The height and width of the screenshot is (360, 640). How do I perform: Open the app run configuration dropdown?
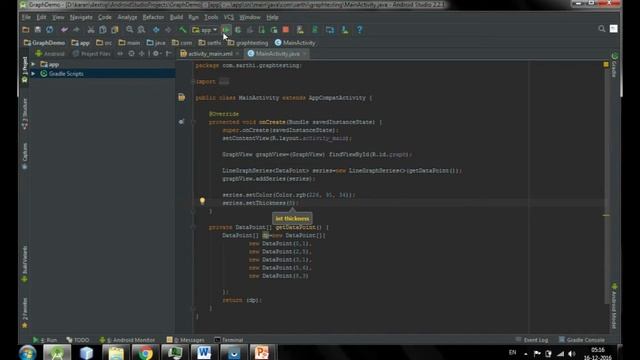[x=204, y=30]
